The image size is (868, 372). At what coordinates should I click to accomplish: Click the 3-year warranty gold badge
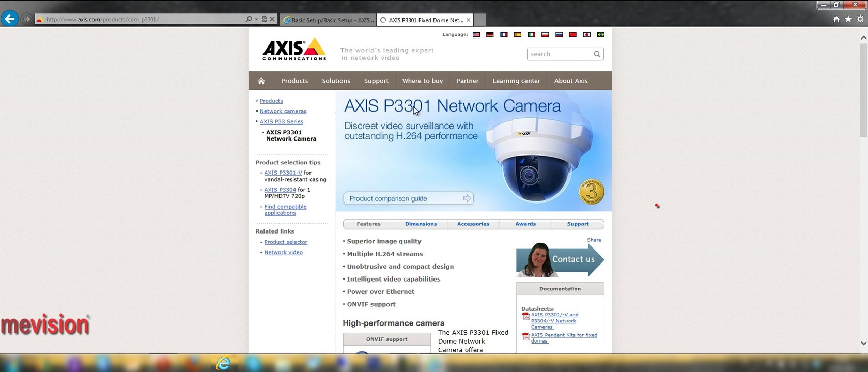(x=592, y=192)
